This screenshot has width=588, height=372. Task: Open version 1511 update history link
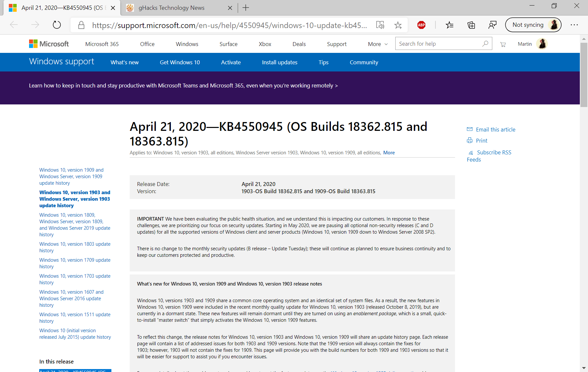point(75,318)
